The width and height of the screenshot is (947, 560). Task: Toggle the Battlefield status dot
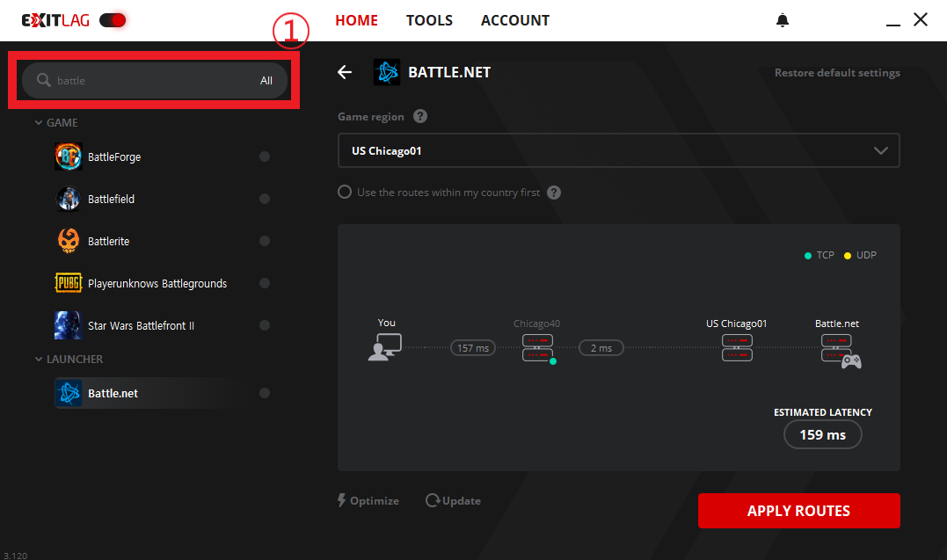click(x=265, y=199)
